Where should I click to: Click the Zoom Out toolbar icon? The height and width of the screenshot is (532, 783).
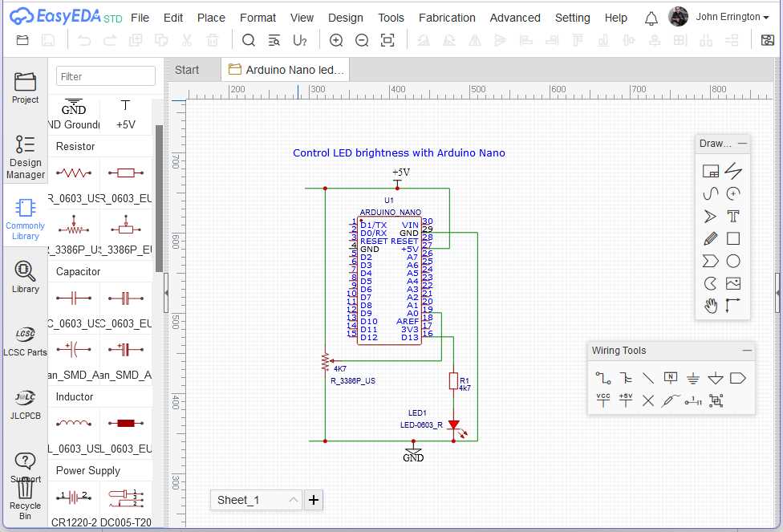click(362, 40)
